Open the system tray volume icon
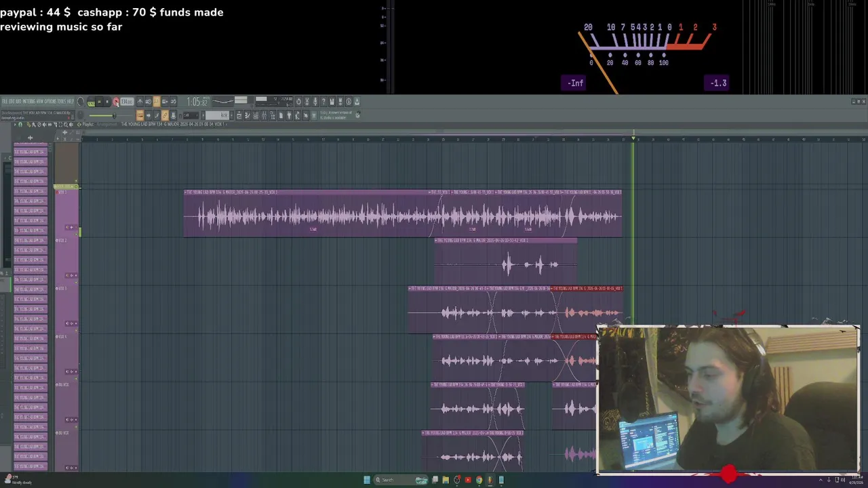The width and height of the screenshot is (868, 488). pos(843,480)
